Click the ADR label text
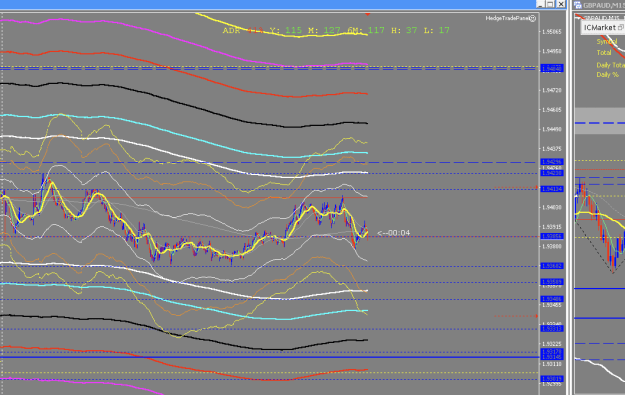 coord(231,31)
